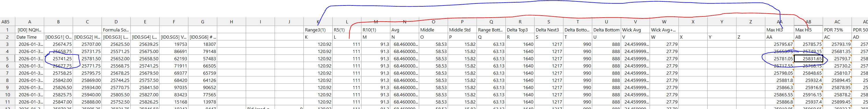
Task: Select row header 5
Action: click(8, 59)
